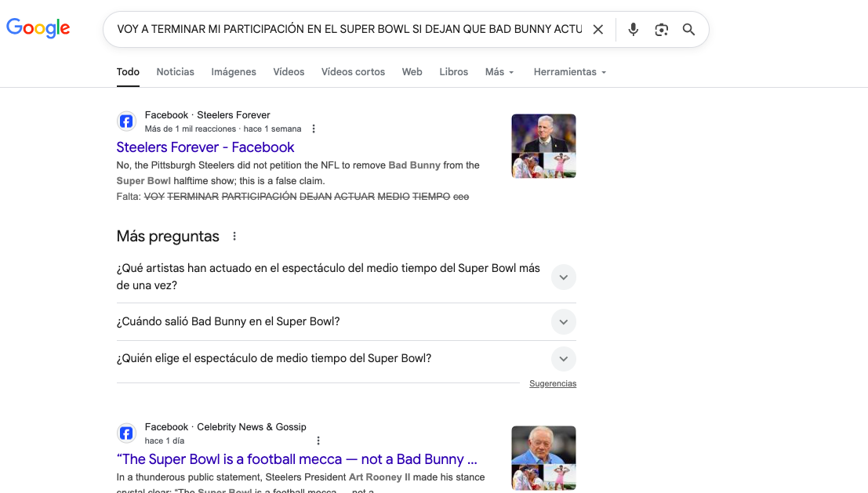Switch to the Imágenes tab
The height and width of the screenshot is (493, 868).
tap(234, 72)
